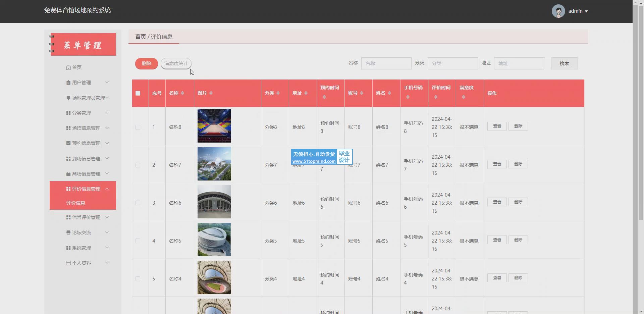Open the stadium thumbnail for 名称8

(x=214, y=126)
